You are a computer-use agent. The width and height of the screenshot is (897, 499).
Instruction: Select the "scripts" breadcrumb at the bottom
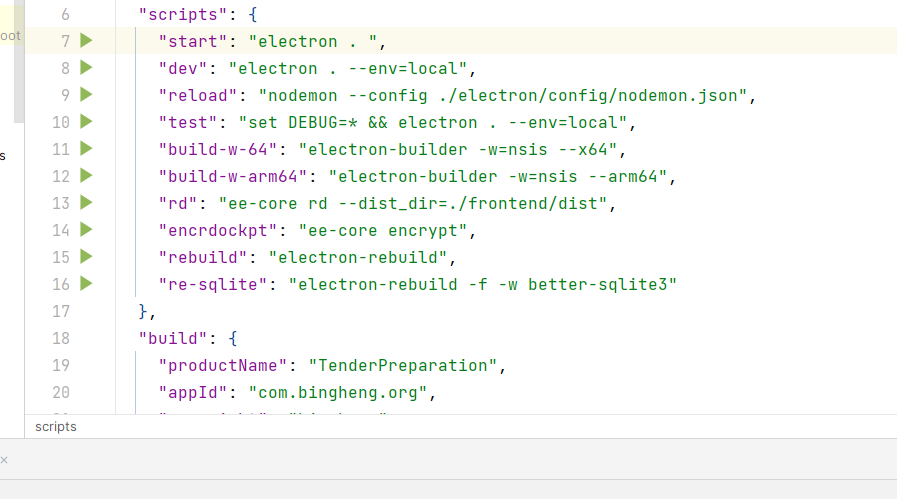56,427
